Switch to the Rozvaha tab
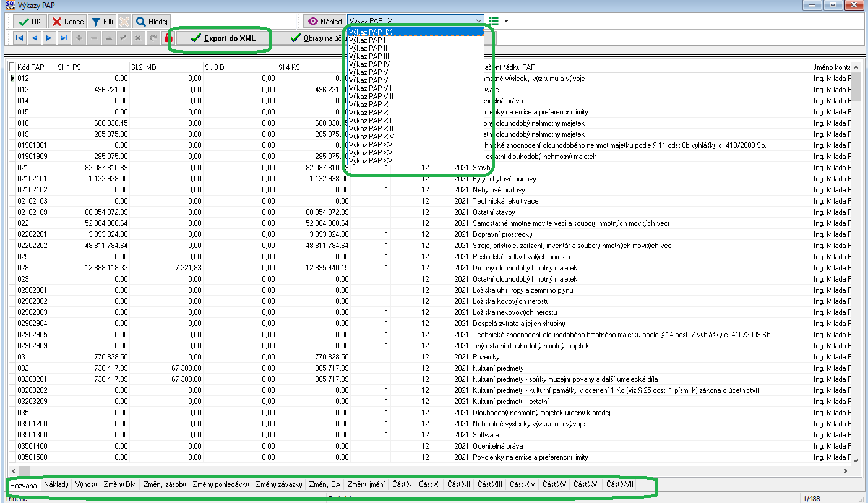The width and height of the screenshot is (868, 503). [24, 485]
